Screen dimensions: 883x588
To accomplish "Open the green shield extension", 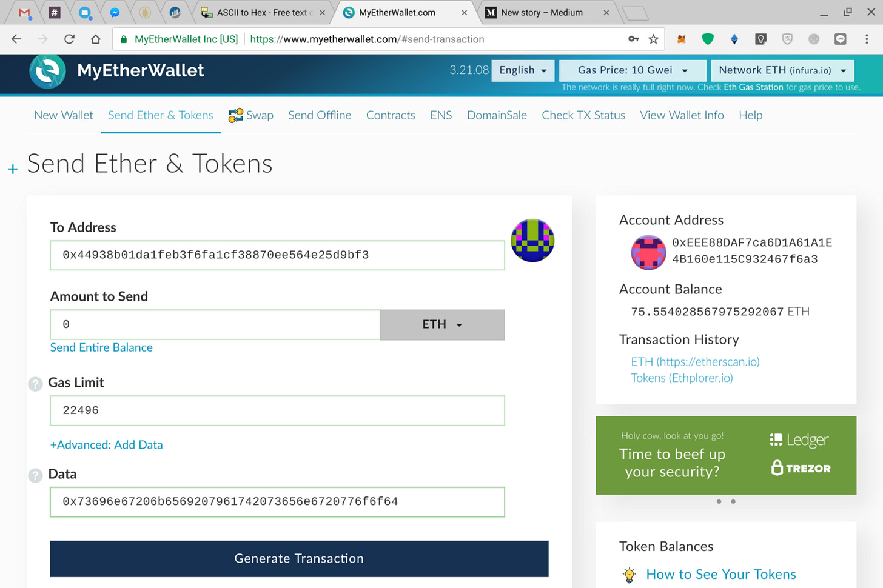I will point(708,39).
